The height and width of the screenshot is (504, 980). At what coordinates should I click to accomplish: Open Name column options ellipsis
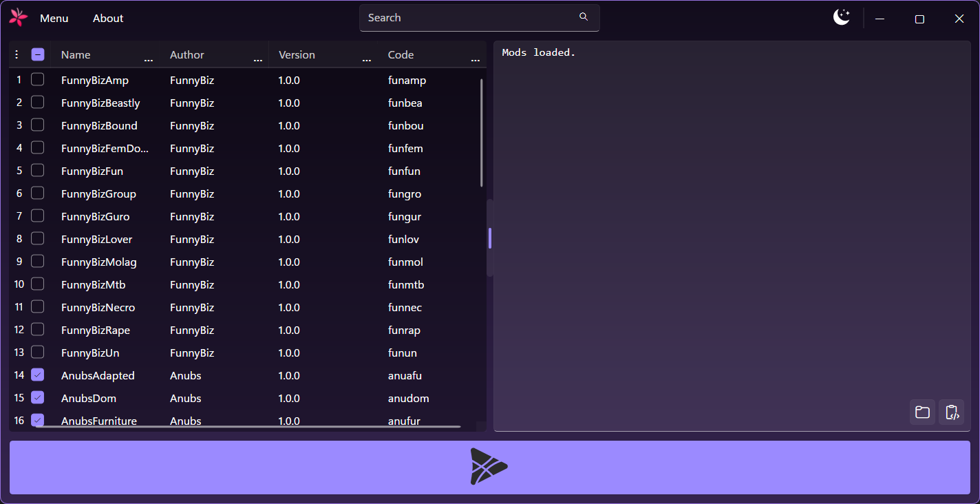(x=149, y=61)
